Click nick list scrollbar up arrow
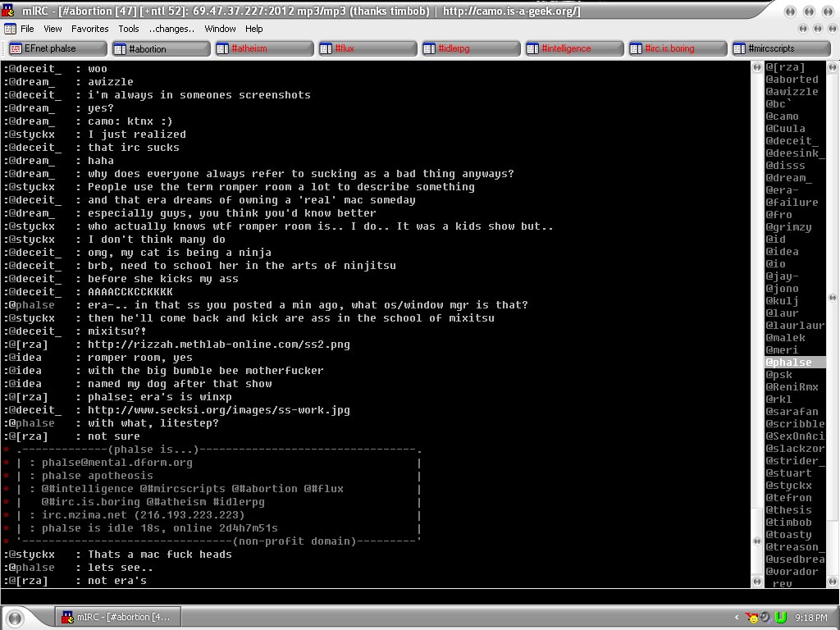 tap(757, 67)
